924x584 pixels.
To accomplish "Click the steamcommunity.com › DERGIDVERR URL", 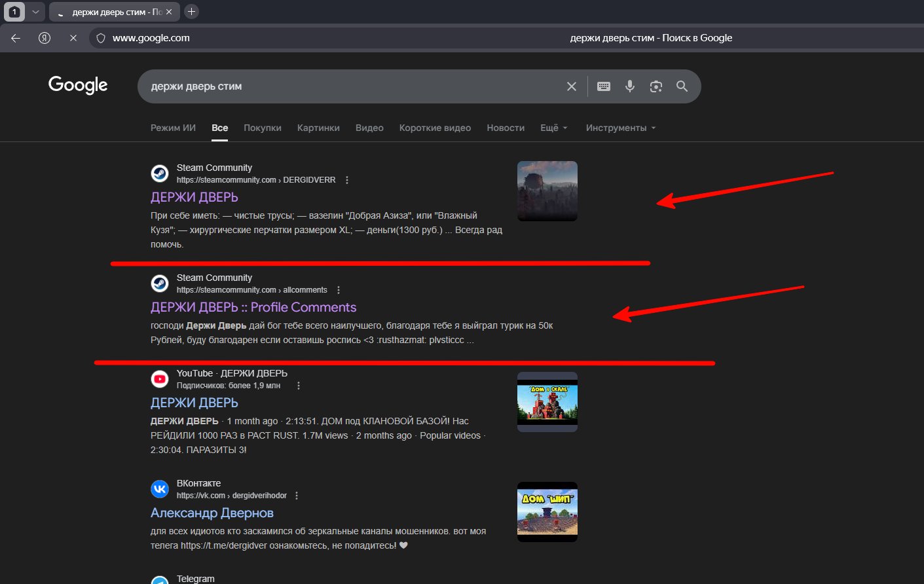I will [x=256, y=180].
